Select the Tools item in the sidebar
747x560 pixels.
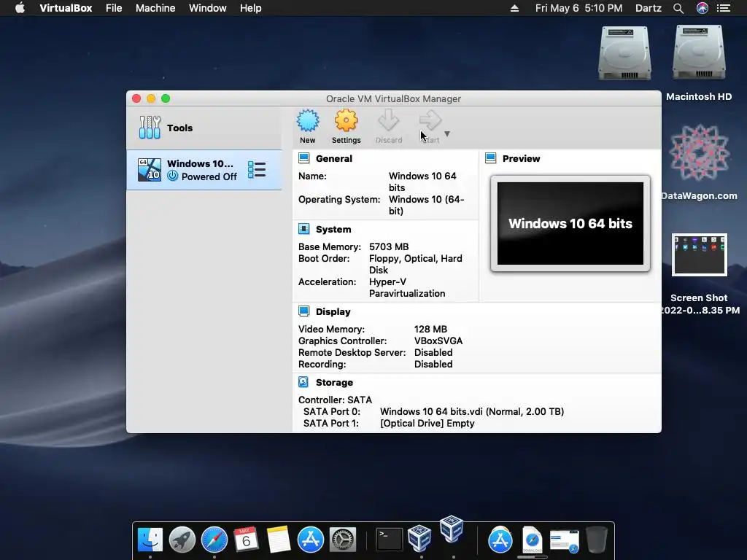(204, 128)
